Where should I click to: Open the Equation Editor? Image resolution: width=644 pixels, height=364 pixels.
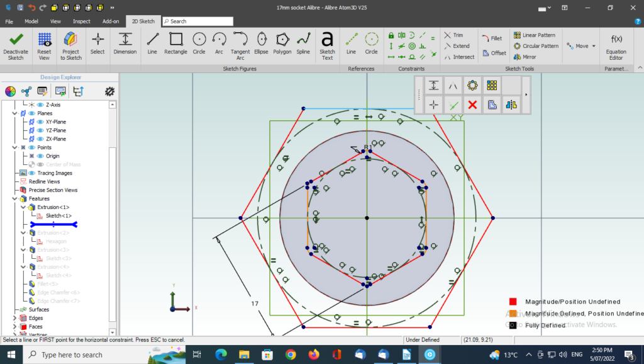coord(616,44)
